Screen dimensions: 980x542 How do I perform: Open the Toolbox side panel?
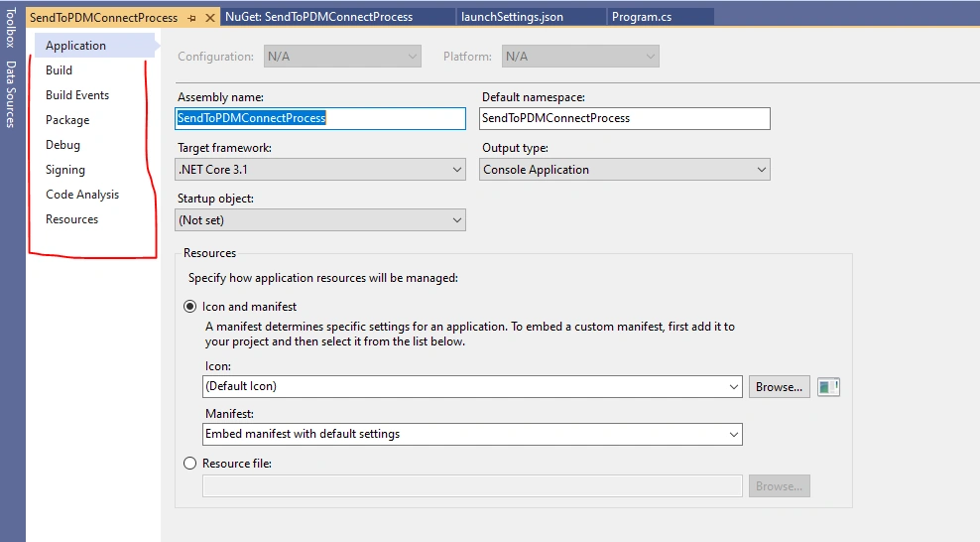pyautogui.click(x=10, y=28)
